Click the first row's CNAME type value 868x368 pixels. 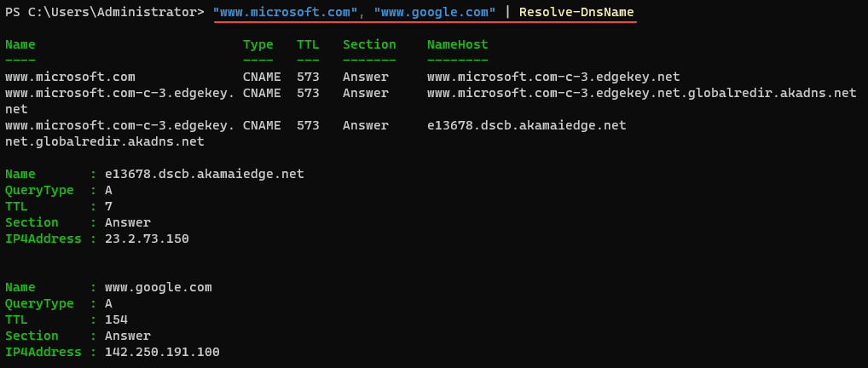pyautogui.click(x=262, y=77)
